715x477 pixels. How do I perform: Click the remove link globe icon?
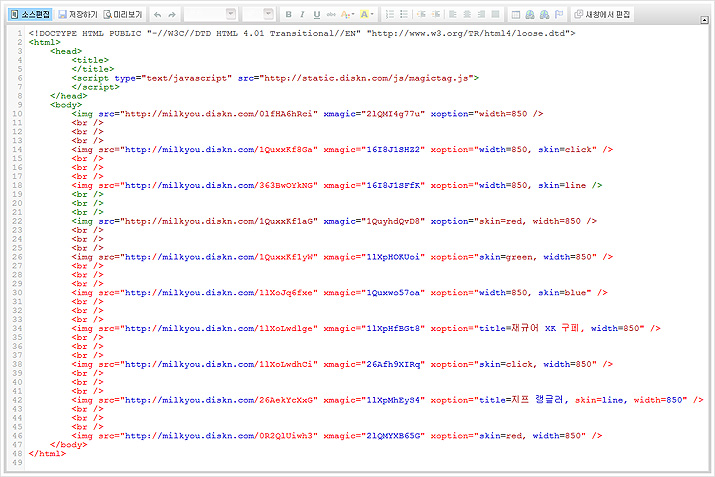pos(544,15)
